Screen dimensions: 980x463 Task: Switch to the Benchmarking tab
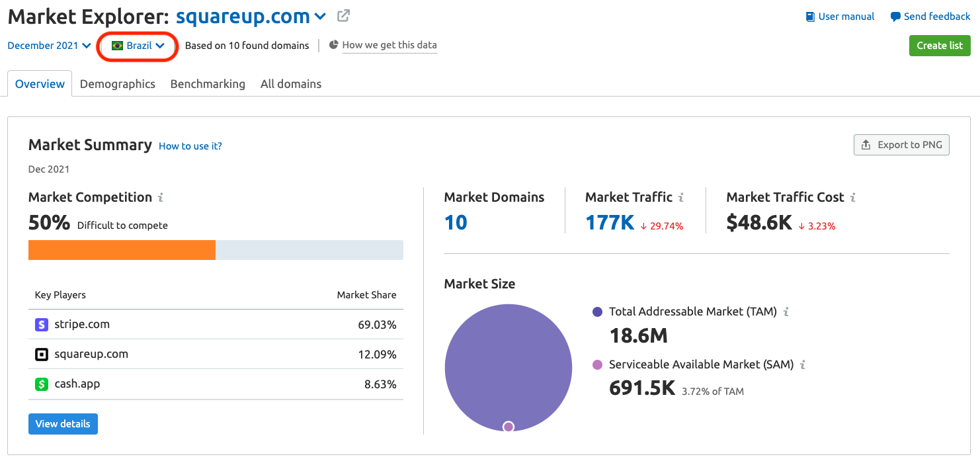(x=208, y=84)
